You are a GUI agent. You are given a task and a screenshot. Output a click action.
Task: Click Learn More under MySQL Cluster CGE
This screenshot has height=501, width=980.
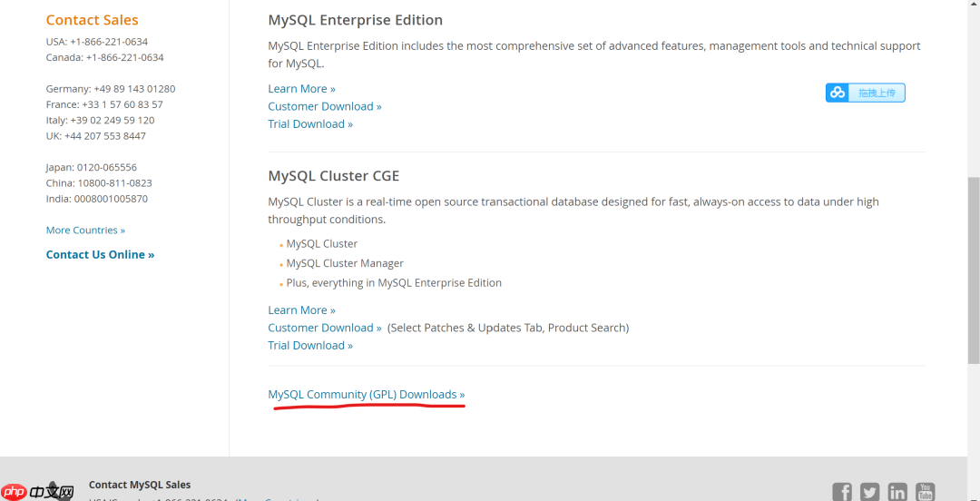[x=301, y=310]
